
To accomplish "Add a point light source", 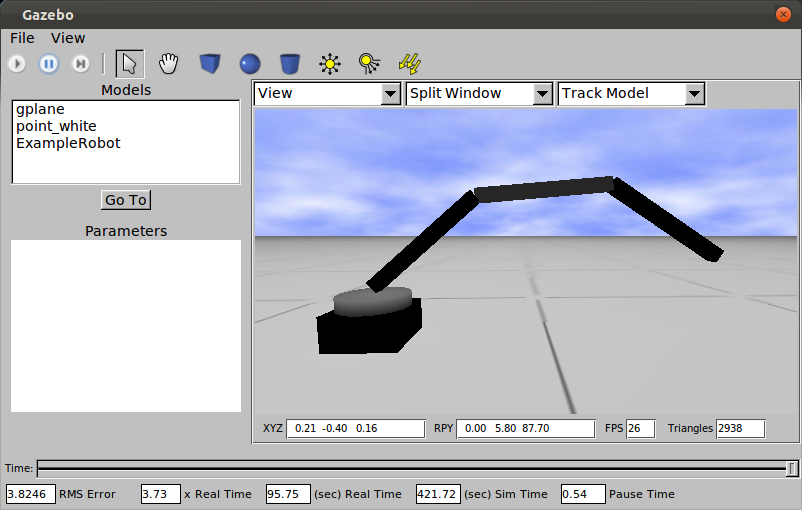I will [330, 64].
